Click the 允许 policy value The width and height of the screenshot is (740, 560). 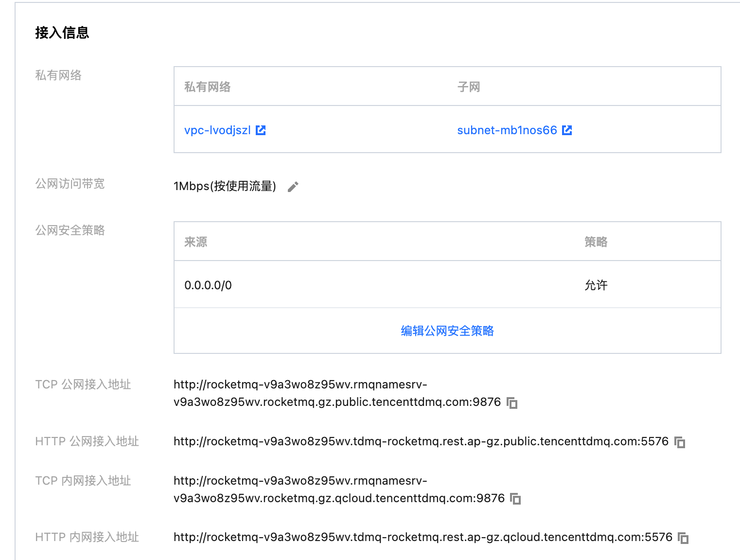596,285
